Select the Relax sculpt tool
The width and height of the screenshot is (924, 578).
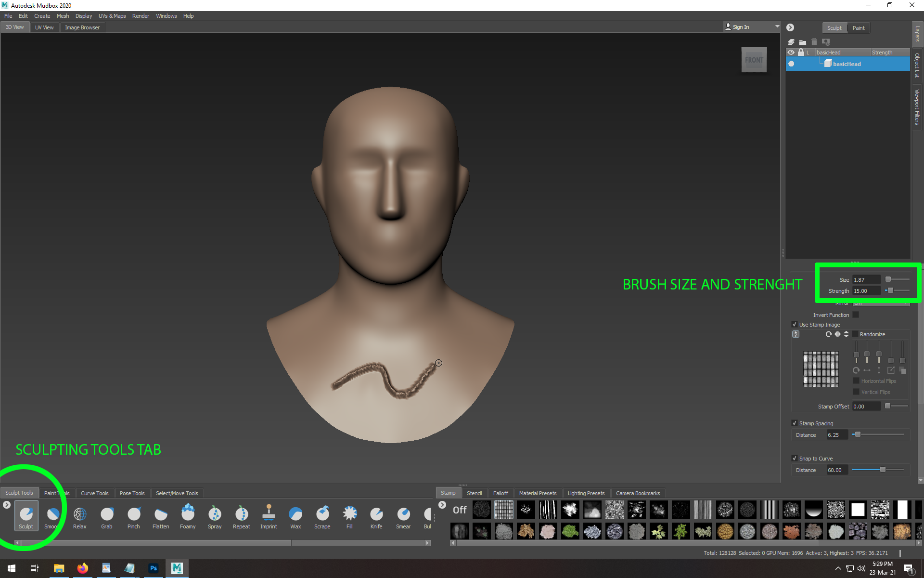pyautogui.click(x=80, y=516)
